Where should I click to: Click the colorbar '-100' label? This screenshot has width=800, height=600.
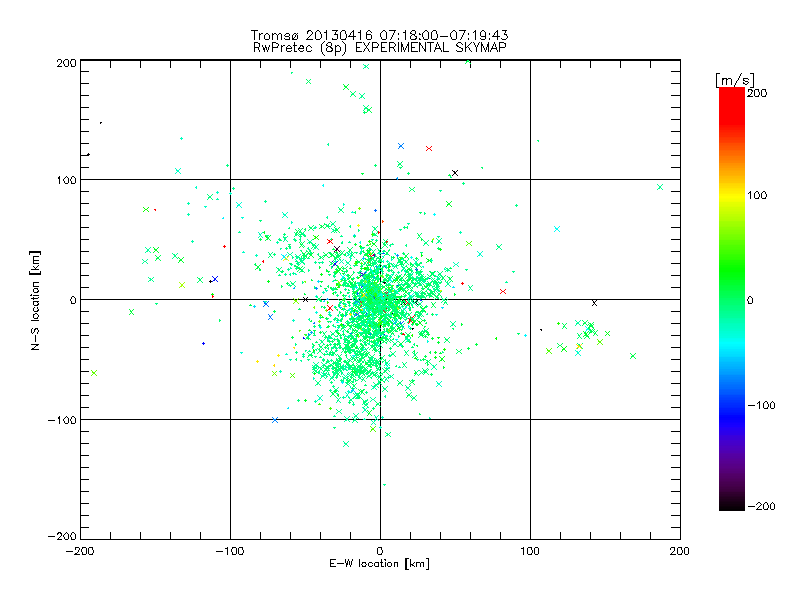pyautogui.click(x=761, y=406)
